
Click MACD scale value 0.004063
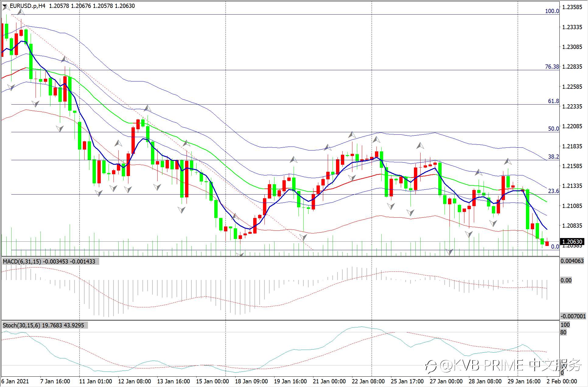click(572, 261)
